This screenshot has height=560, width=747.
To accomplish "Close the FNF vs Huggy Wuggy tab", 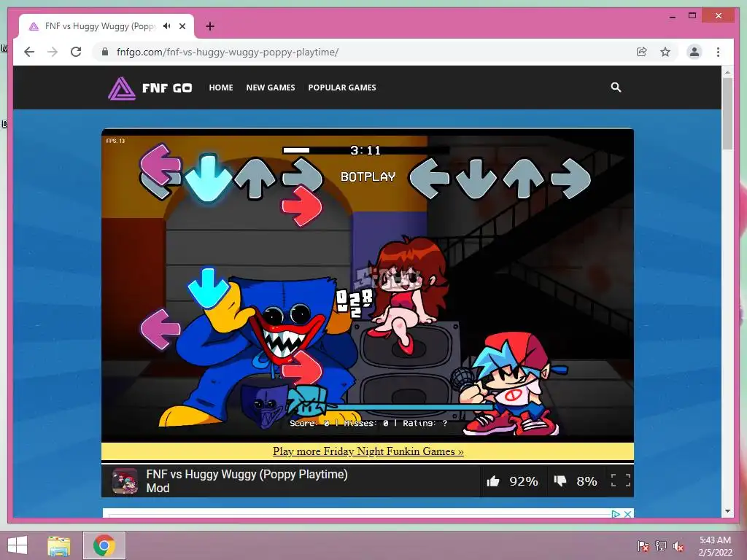I will coord(182,26).
